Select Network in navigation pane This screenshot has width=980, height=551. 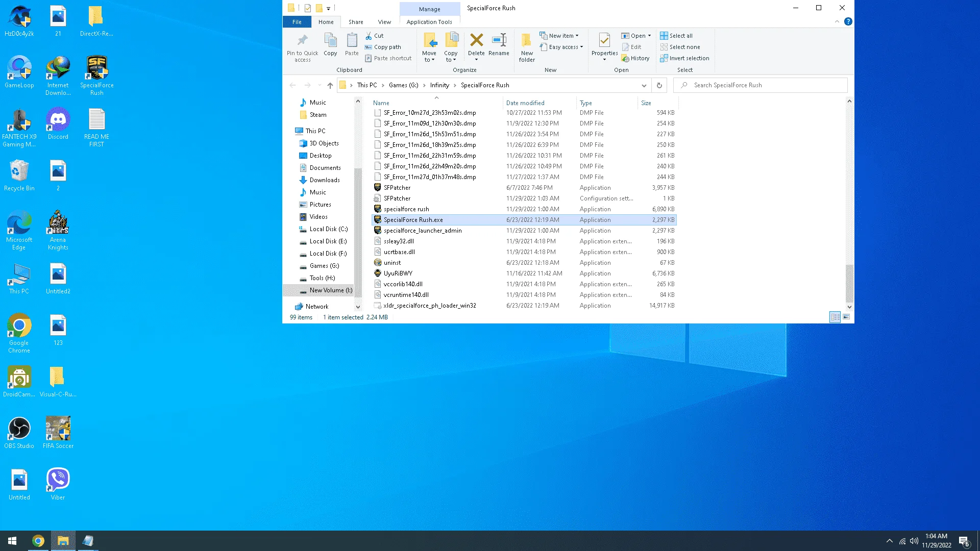click(x=316, y=307)
